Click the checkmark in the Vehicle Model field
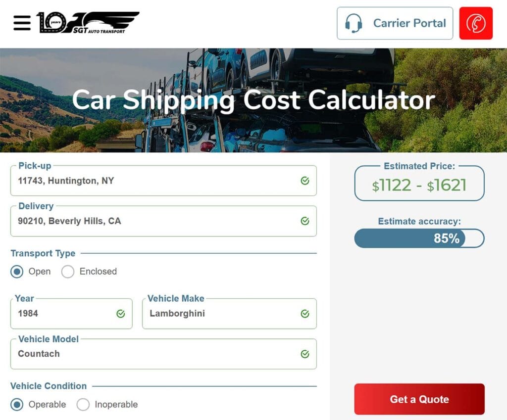The width and height of the screenshot is (507, 420). coord(304,354)
